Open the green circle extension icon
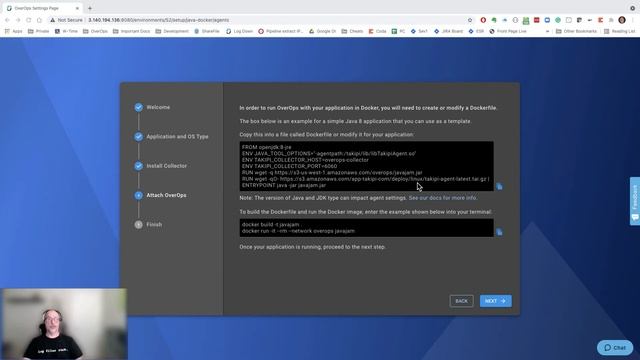640x360 pixels. pos(558,20)
